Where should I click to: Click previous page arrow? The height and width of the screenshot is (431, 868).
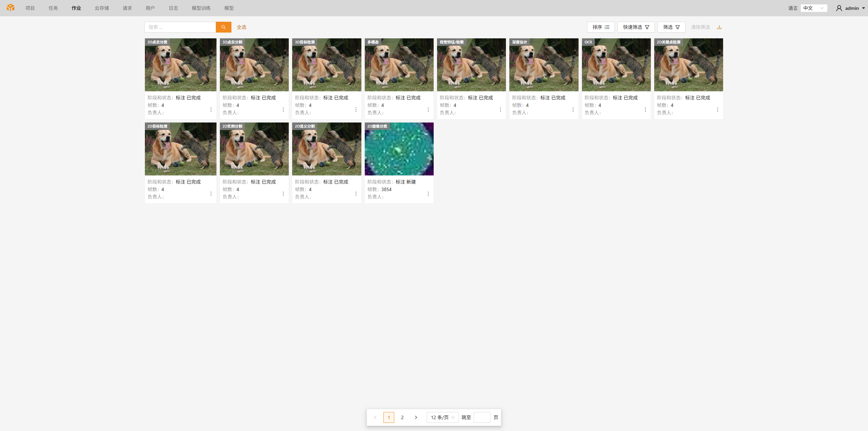click(375, 417)
